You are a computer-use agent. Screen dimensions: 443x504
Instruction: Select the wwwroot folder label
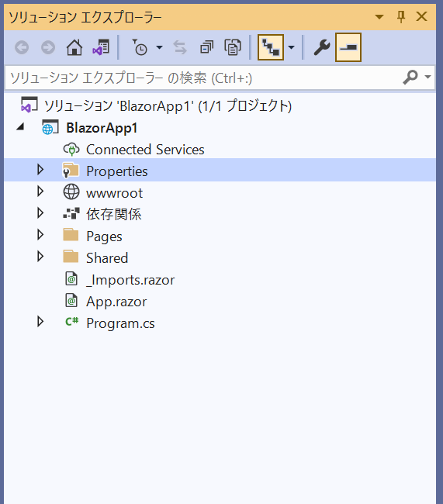(114, 193)
